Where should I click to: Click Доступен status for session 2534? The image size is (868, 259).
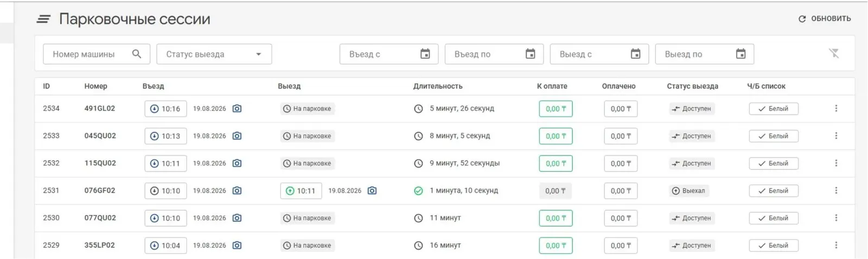(x=692, y=109)
